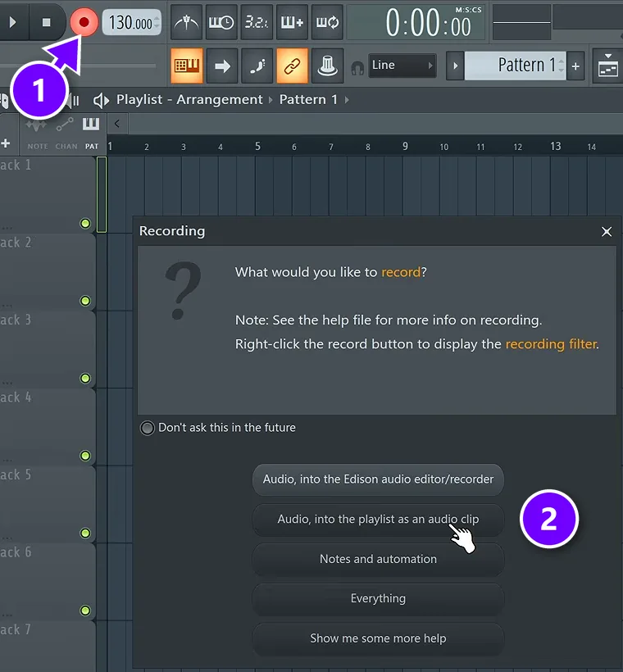Toggle the metronome icon
623x672 pixels.
coord(187,22)
